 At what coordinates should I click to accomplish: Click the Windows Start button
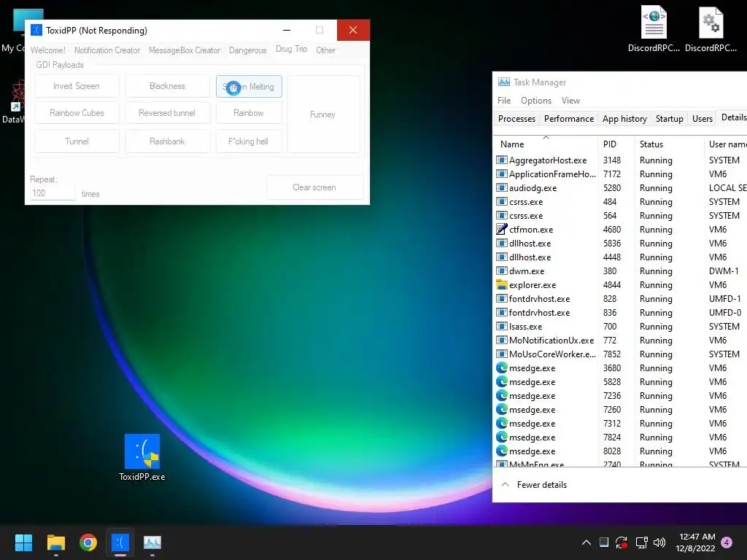23,542
